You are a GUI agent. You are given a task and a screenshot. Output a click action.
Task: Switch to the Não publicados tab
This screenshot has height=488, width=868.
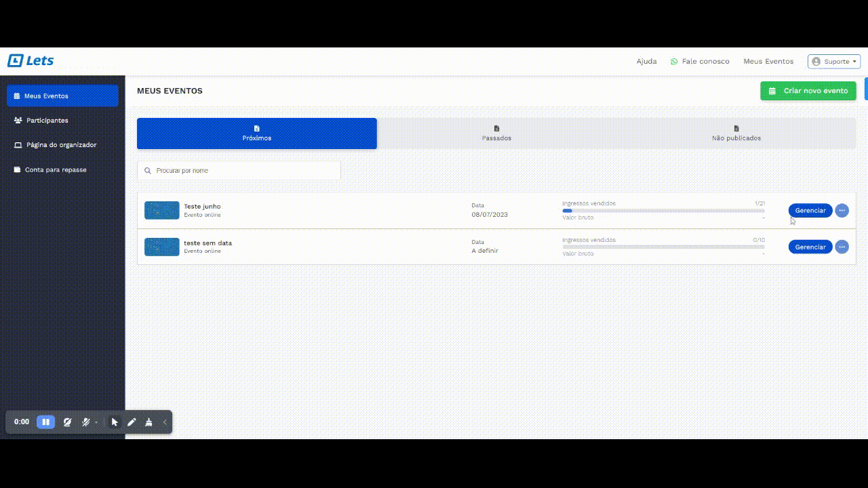[x=736, y=134]
